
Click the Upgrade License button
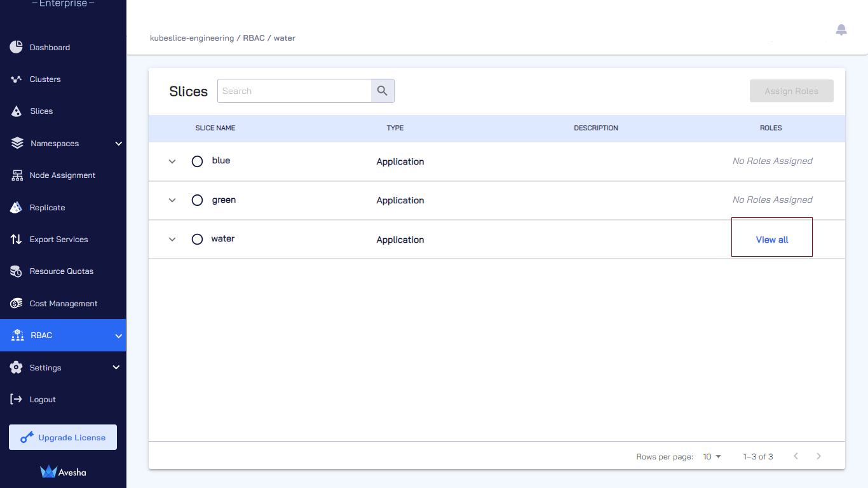click(63, 437)
